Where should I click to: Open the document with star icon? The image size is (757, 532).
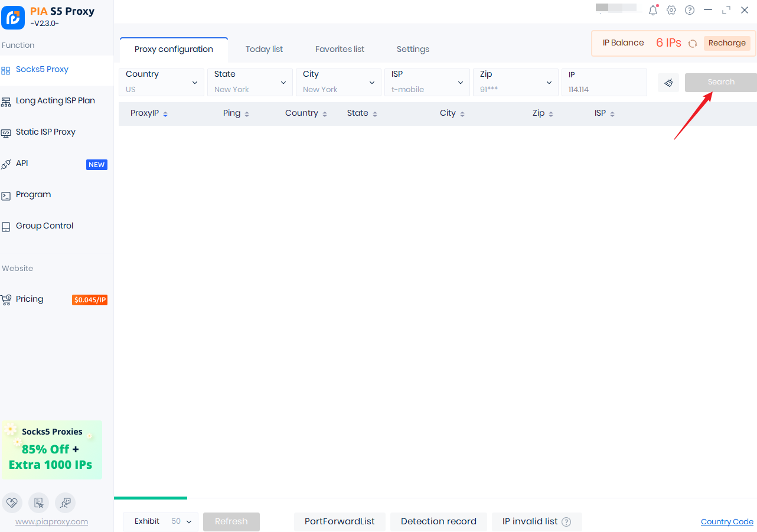pyautogui.click(x=39, y=502)
